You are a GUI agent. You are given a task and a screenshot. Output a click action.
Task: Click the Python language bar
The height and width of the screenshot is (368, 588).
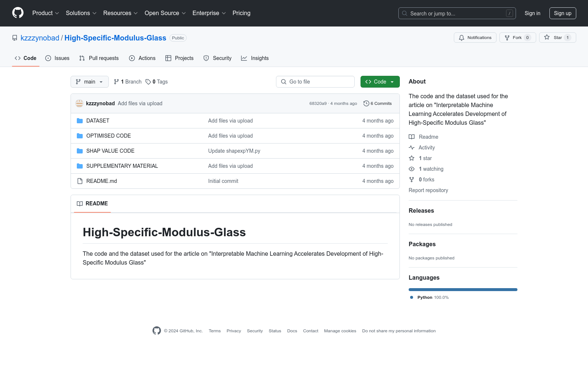click(463, 290)
